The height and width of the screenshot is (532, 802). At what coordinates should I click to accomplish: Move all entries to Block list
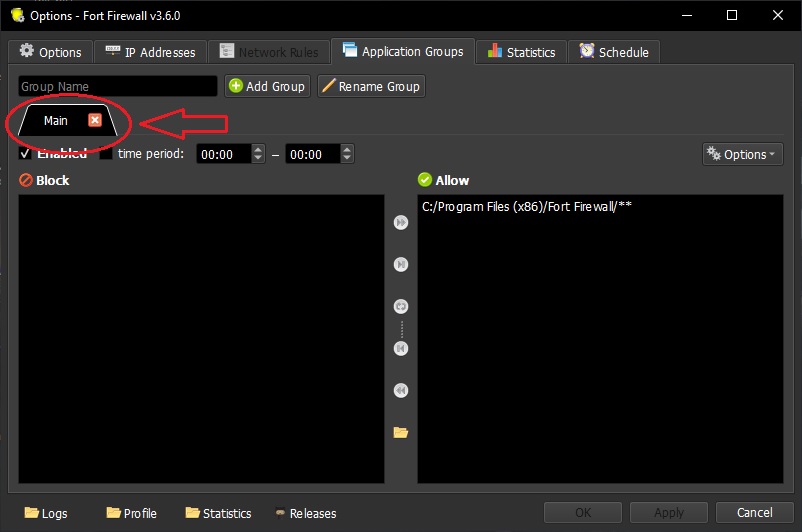click(401, 390)
